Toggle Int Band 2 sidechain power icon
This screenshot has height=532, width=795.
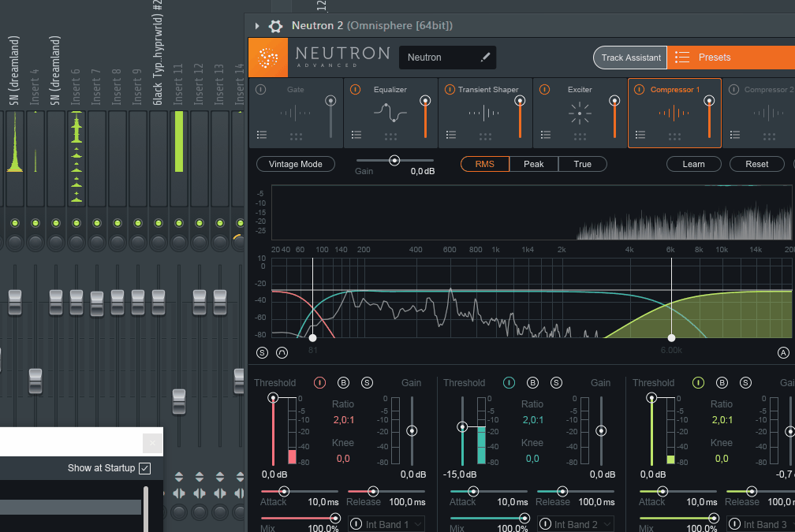tap(545, 524)
